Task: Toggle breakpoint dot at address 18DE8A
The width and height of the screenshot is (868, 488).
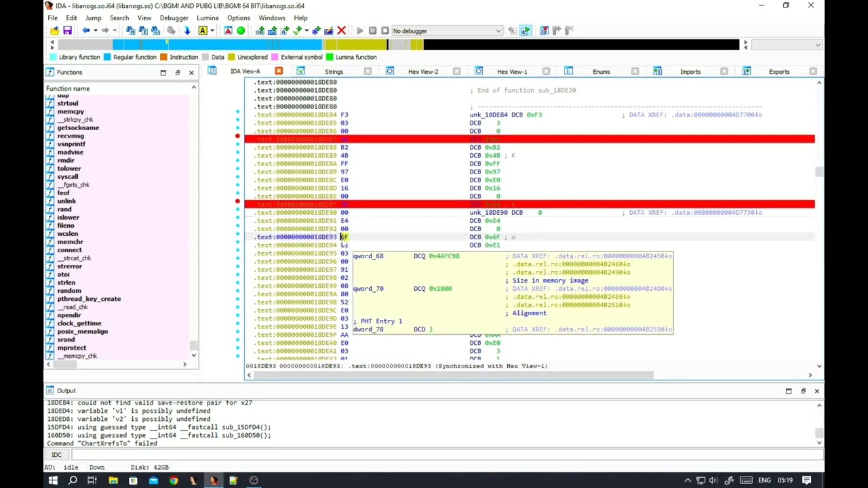Action: 237,161
